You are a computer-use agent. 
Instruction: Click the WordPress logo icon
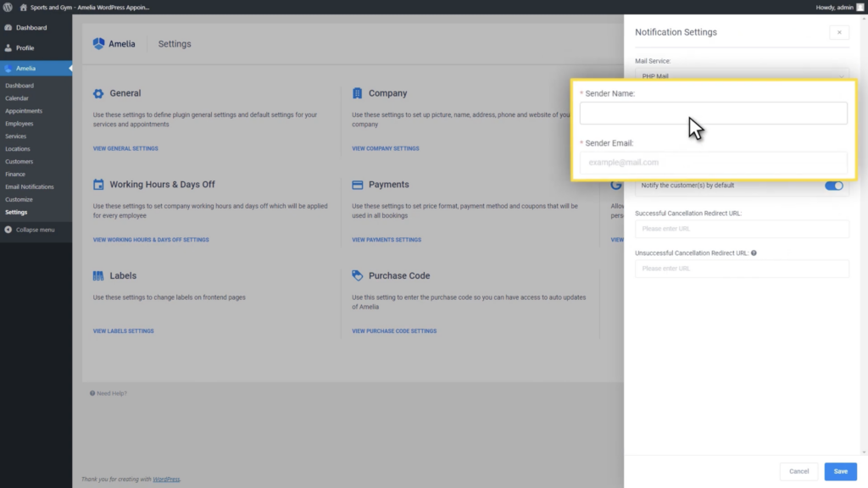pyautogui.click(x=8, y=7)
